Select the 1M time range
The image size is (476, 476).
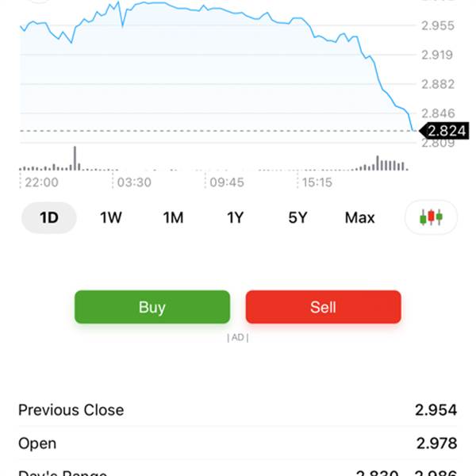point(173,217)
